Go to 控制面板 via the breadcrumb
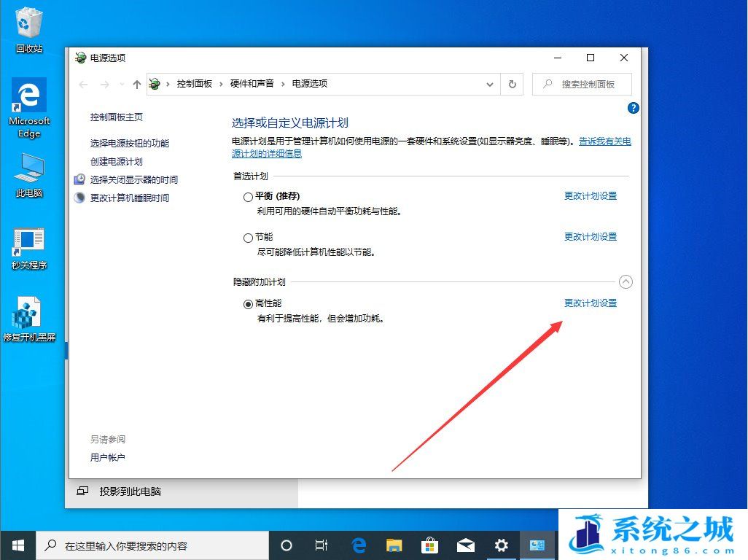748x560 pixels. click(x=195, y=84)
